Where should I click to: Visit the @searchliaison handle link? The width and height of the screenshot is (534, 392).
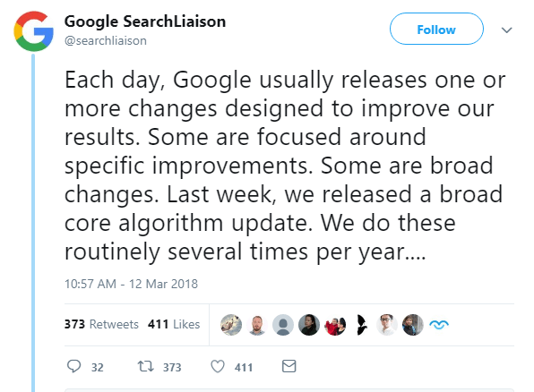(106, 40)
